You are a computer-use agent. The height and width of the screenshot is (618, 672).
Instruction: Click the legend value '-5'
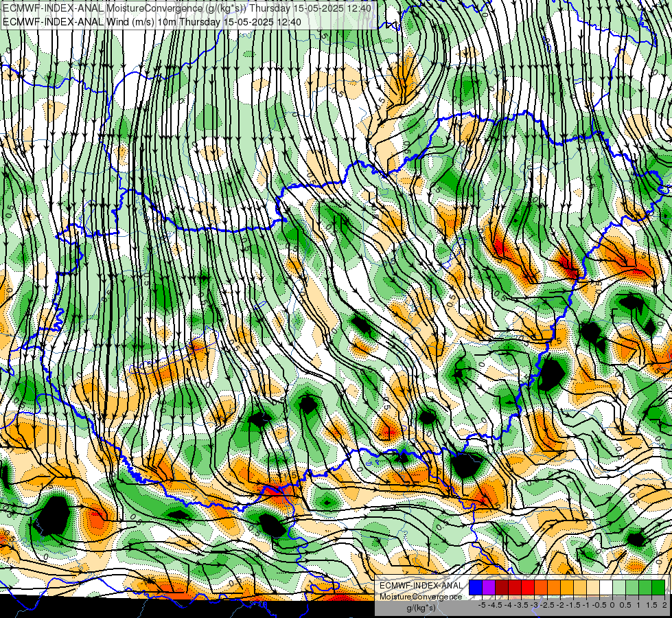(x=482, y=605)
